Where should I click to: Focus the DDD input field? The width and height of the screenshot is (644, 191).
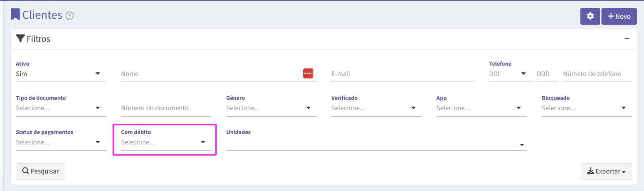pos(547,74)
